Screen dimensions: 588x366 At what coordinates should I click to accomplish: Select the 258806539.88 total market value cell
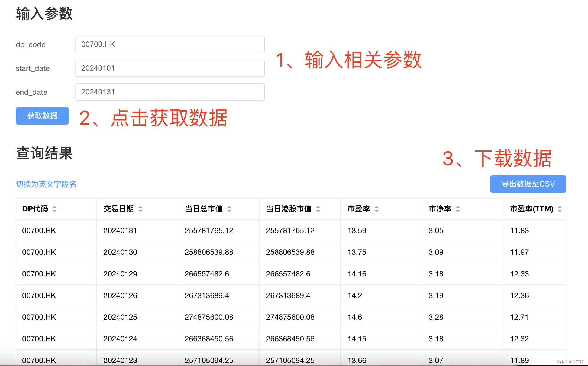click(209, 252)
